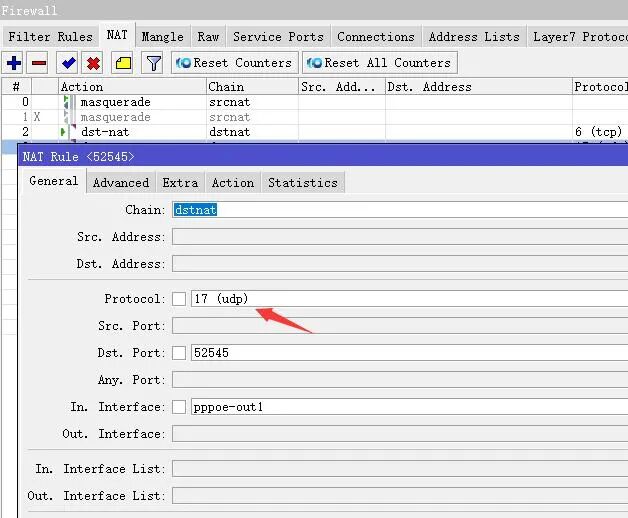628x518 pixels.
Task: Click the Src. Port field
Action: point(400,326)
